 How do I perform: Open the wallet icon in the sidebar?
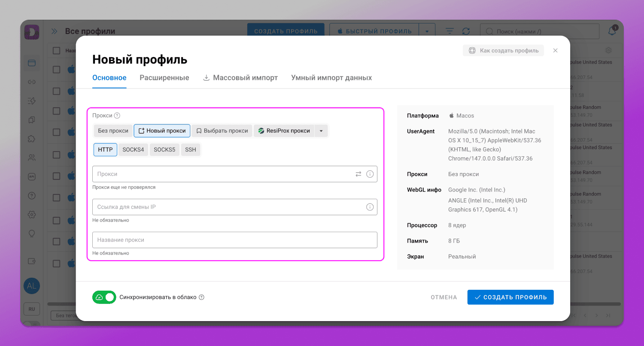pos(32,261)
